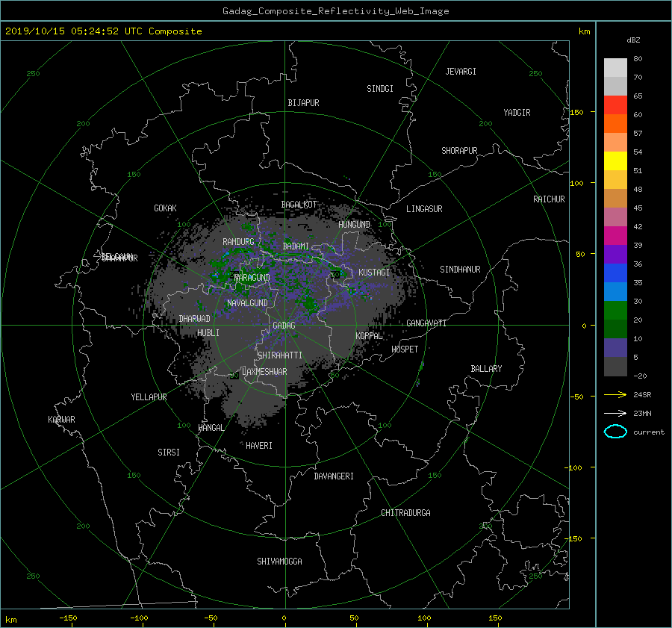Click the cyan current ellipse legend icon

615,432
